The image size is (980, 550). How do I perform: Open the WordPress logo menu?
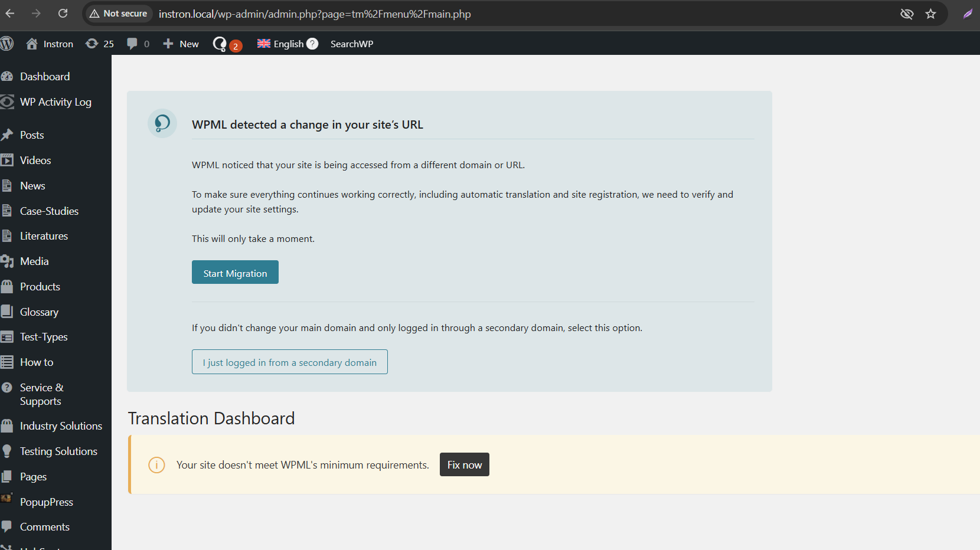pos(7,44)
